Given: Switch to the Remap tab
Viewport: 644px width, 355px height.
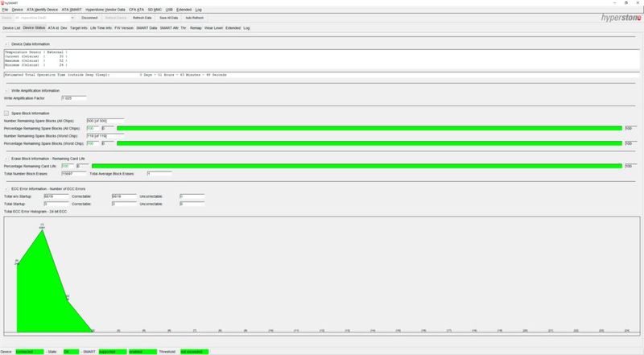Looking at the screenshot, I should tap(196, 28).
